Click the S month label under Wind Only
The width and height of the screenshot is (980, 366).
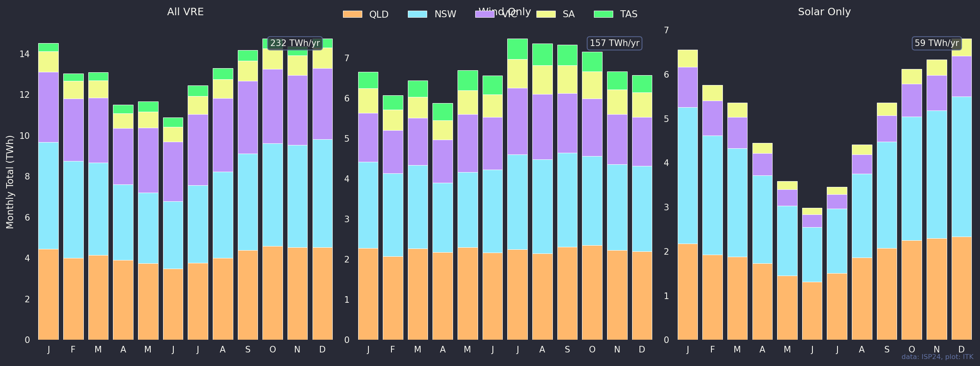click(x=567, y=350)
